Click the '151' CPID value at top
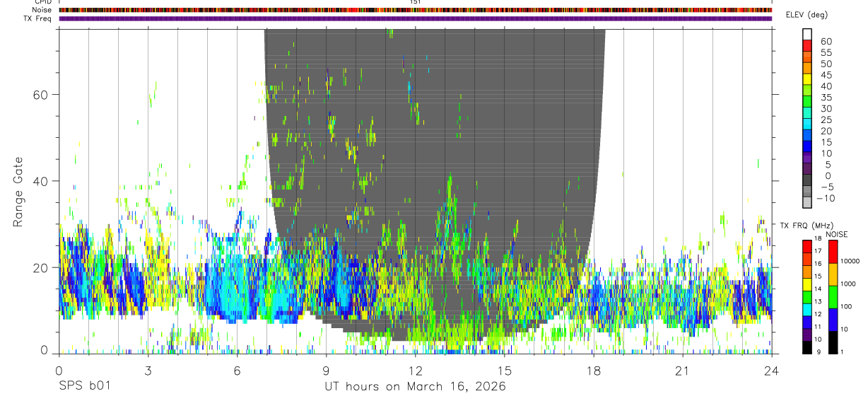The height and width of the screenshot is (401, 868). point(416,2)
